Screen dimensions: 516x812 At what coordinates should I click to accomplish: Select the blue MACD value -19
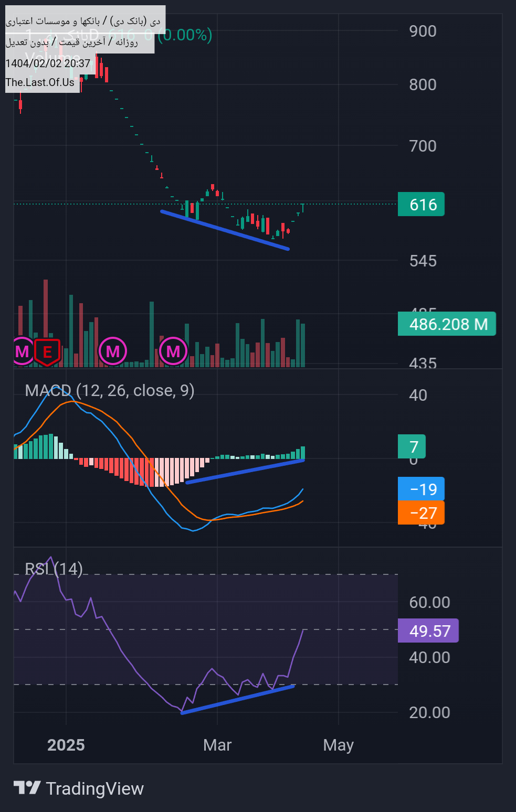(421, 489)
